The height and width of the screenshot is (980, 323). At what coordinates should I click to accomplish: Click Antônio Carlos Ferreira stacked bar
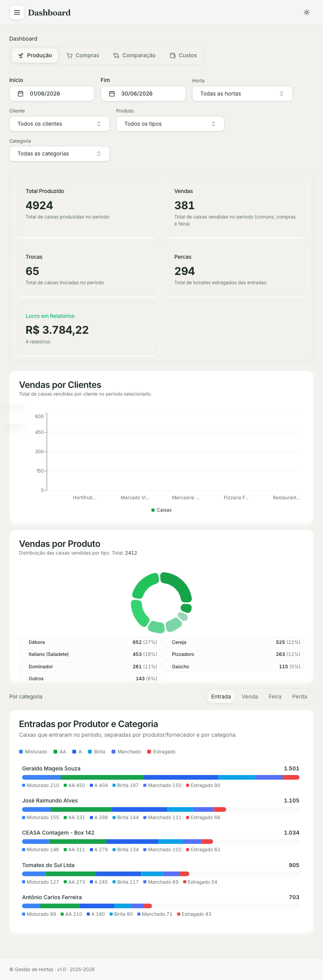click(87, 906)
